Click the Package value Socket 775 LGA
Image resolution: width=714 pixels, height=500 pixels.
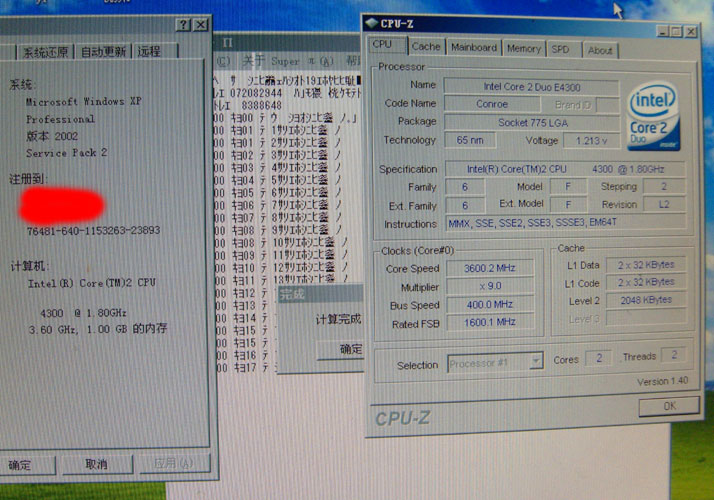coord(532,122)
